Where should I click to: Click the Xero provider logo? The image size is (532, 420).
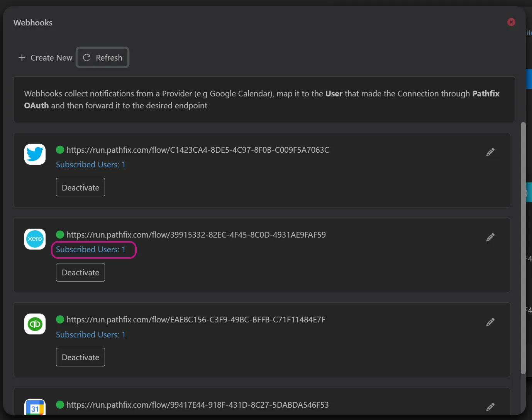(35, 239)
